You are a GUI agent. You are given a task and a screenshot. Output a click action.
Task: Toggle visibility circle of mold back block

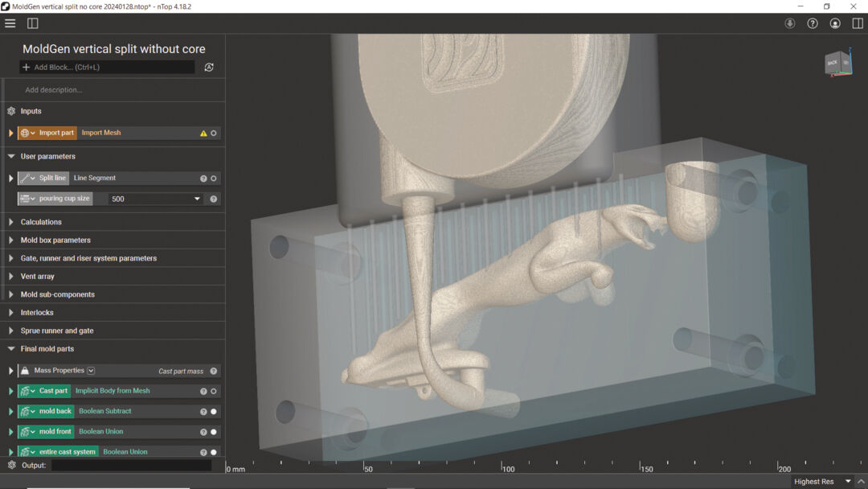[x=214, y=412]
